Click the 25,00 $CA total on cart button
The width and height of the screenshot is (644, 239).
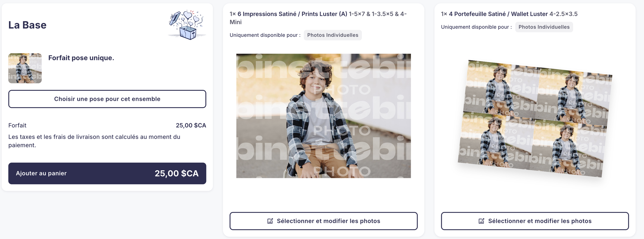pos(176,173)
